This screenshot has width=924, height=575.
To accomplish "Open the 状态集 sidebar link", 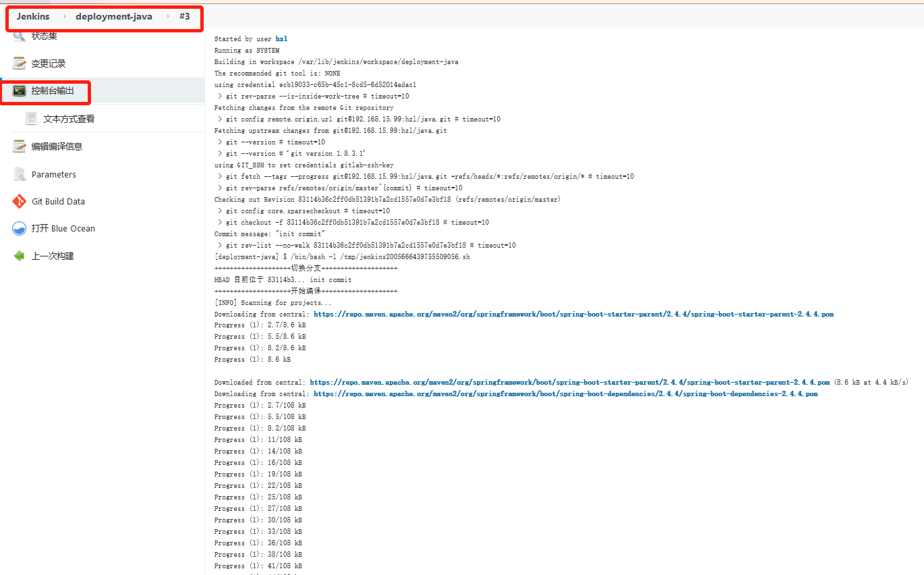I will click(x=45, y=36).
